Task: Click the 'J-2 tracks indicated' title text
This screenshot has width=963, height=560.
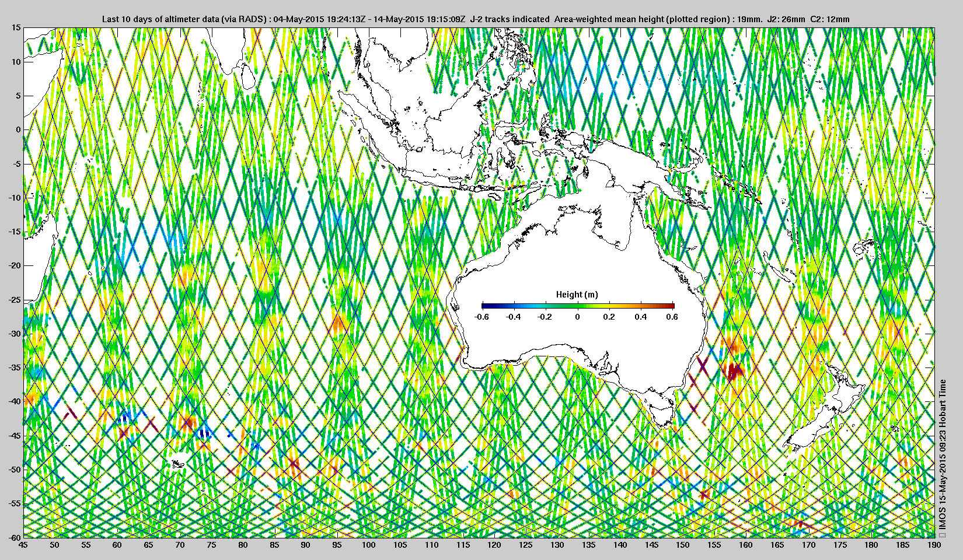Action: [510, 19]
